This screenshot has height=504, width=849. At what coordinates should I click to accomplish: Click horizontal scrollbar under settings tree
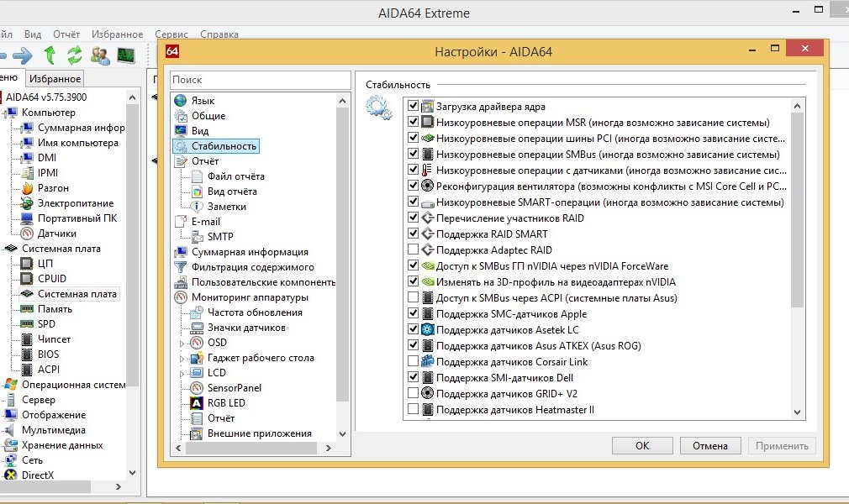253,449
